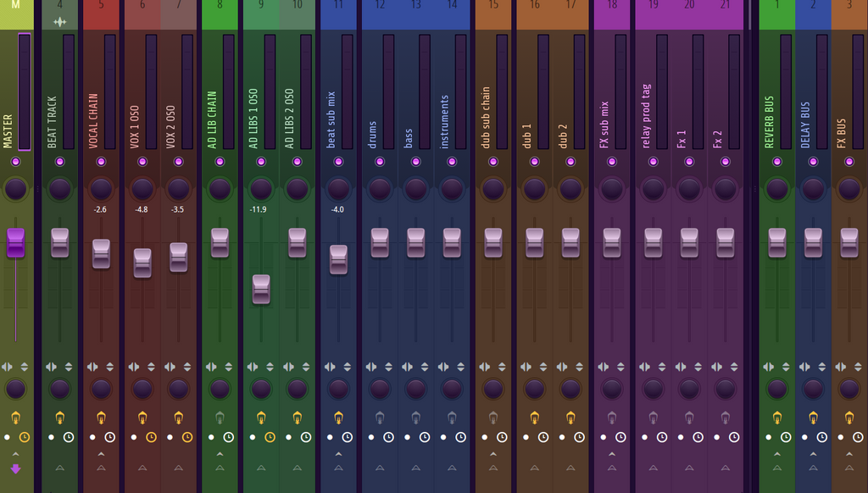Screen dimensions: 868x493
Task: Click solid up chevron on FX sub mix strip
Action: pos(612,454)
